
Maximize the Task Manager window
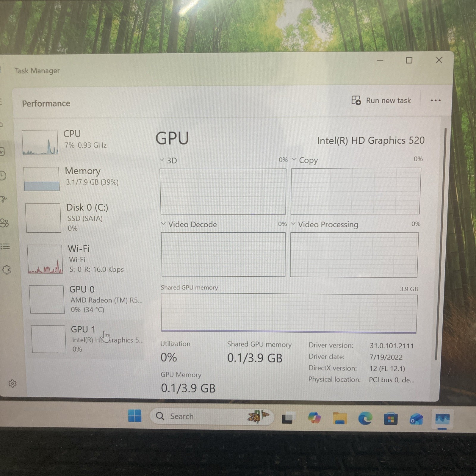coord(409,60)
